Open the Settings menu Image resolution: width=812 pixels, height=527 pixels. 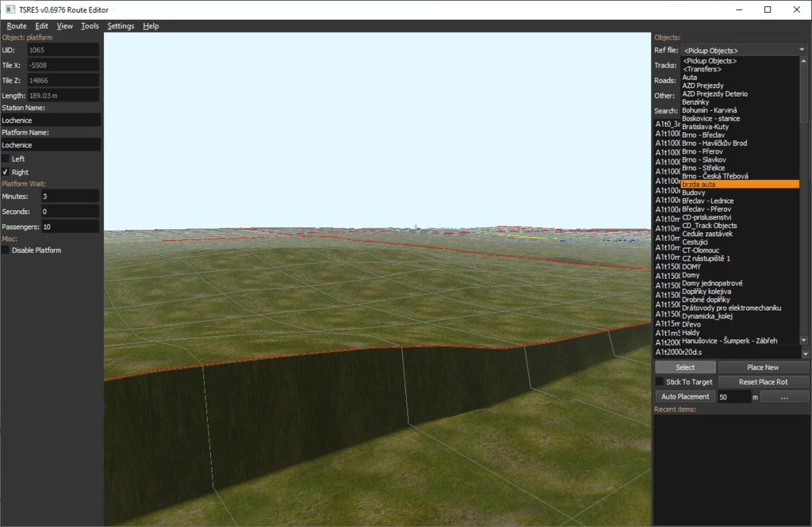(x=121, y=26)
